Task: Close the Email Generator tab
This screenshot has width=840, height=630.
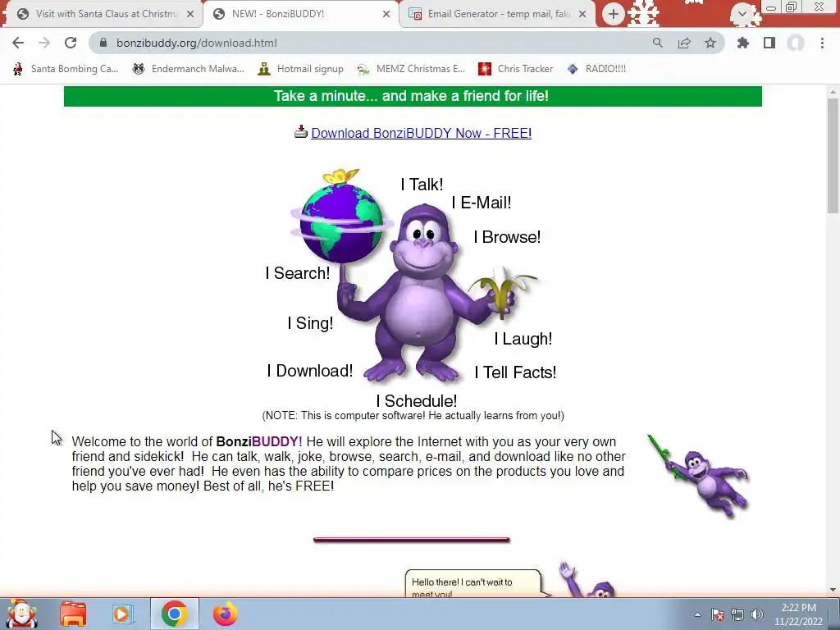Action: coord(583,14)
